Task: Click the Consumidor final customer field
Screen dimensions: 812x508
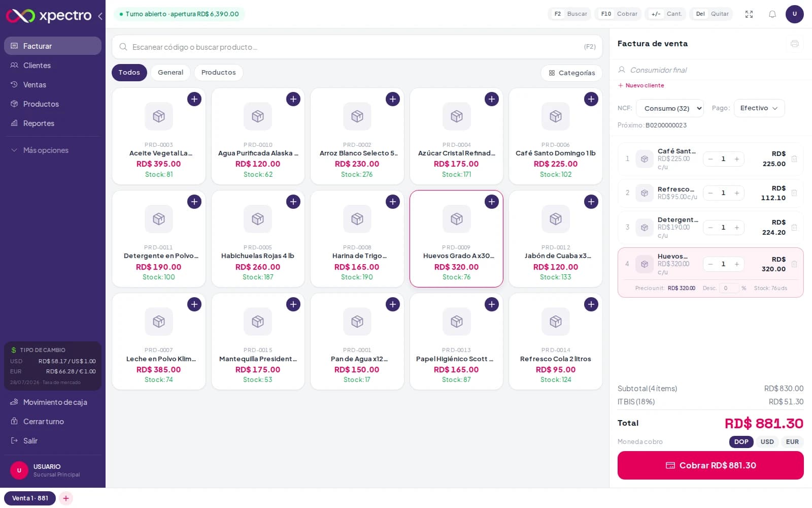Action: [x=710, y=70]
